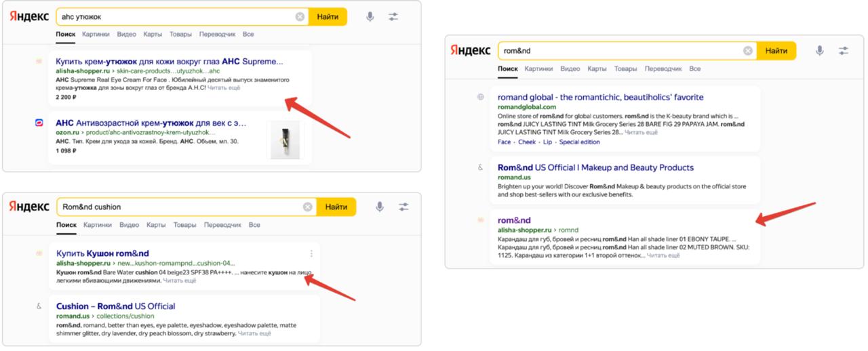Click the Yandex logo in 'Rom&nd cushion' window
Screen dimensions: 868x351
(29, 206)
